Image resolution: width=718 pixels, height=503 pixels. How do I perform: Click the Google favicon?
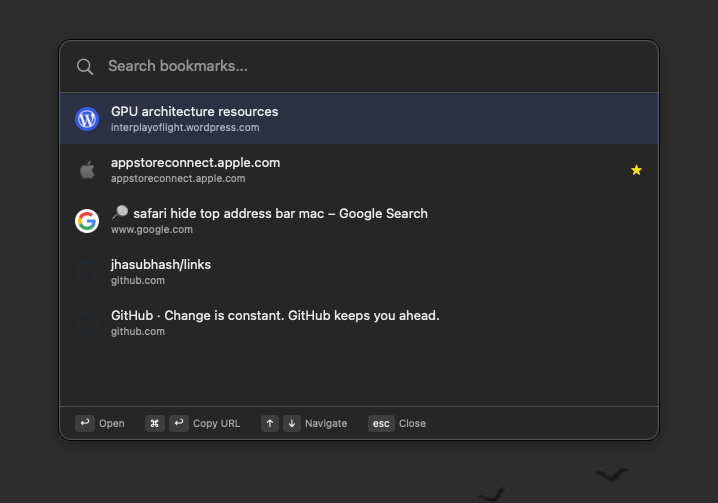click(x=87, y=221)
